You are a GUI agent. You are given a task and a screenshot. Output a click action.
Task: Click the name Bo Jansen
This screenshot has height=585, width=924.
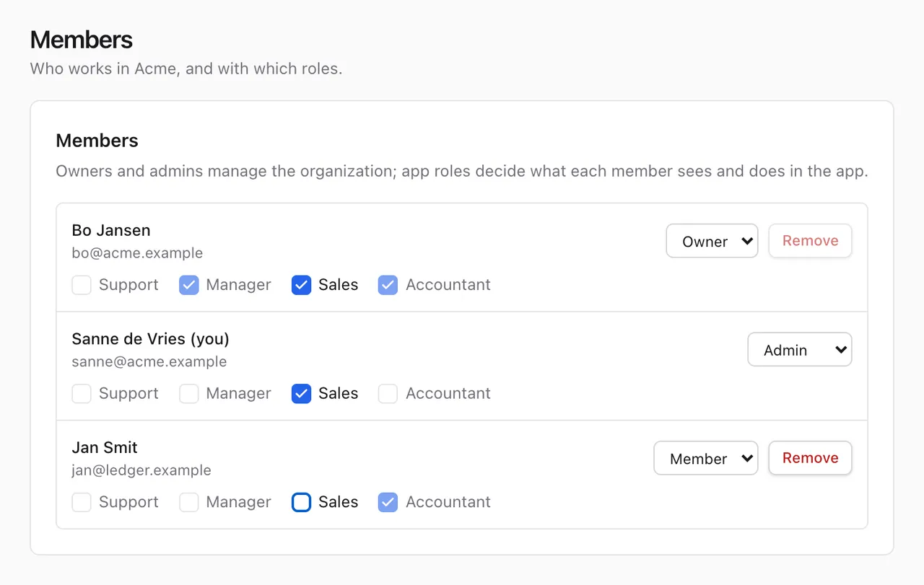111,231
